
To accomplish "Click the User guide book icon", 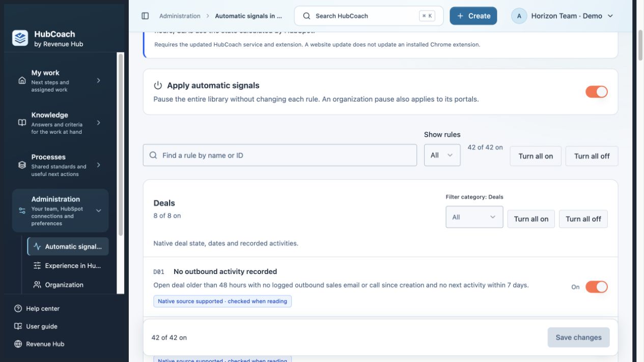I will point(18,326).
